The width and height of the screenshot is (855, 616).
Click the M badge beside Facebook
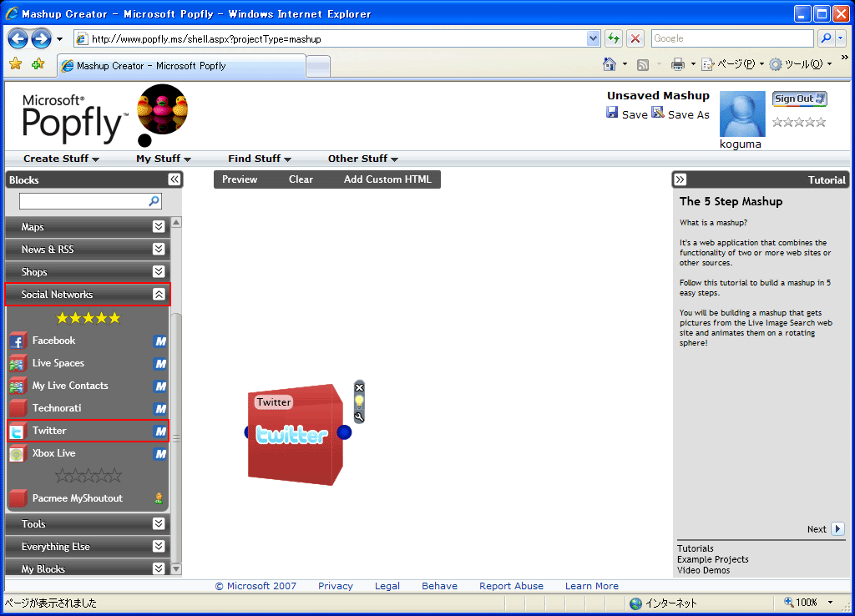tap(159, 341)
